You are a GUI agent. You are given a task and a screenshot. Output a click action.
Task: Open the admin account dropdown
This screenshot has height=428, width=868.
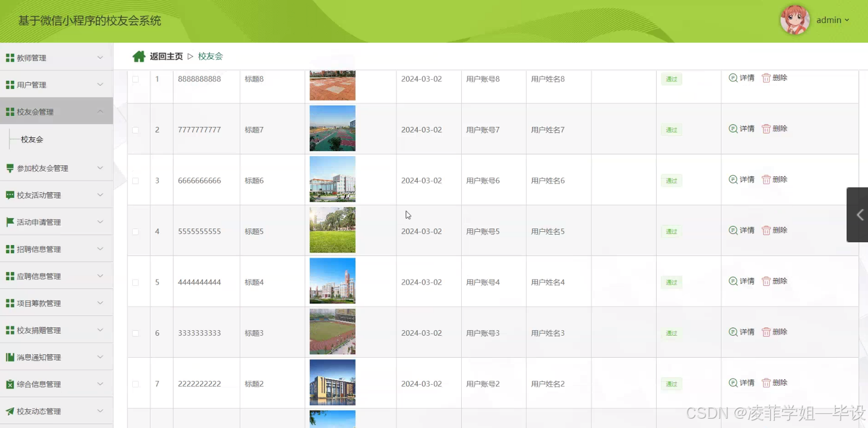click(x=833, y=20)
